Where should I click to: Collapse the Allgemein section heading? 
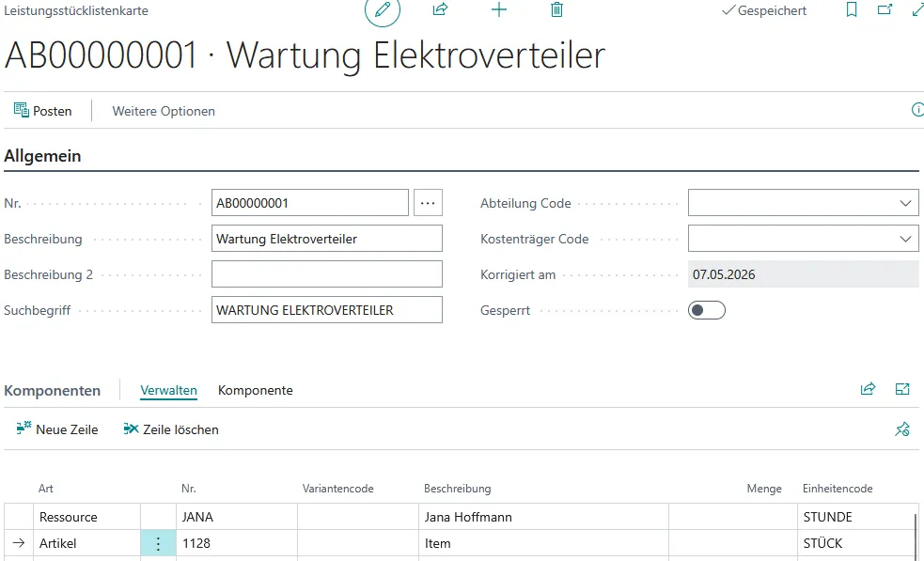click(x=42, y=156)
